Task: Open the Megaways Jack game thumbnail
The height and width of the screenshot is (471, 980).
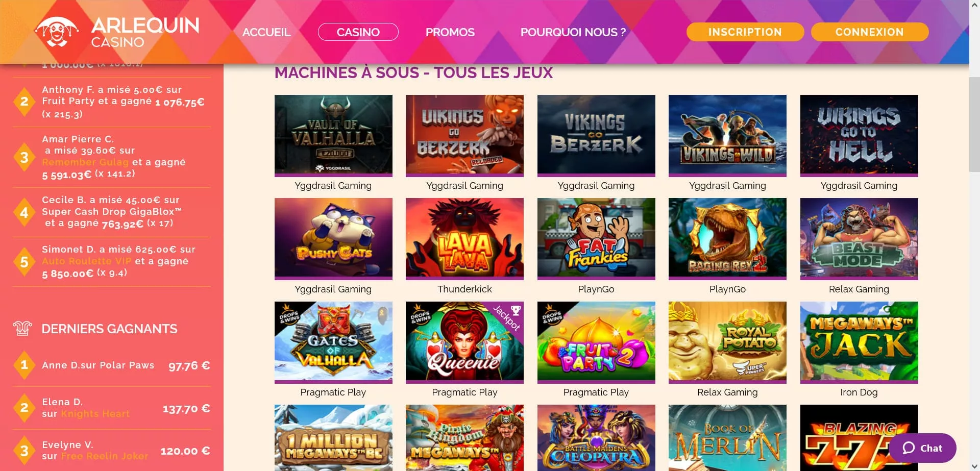Action: (859, 342)
